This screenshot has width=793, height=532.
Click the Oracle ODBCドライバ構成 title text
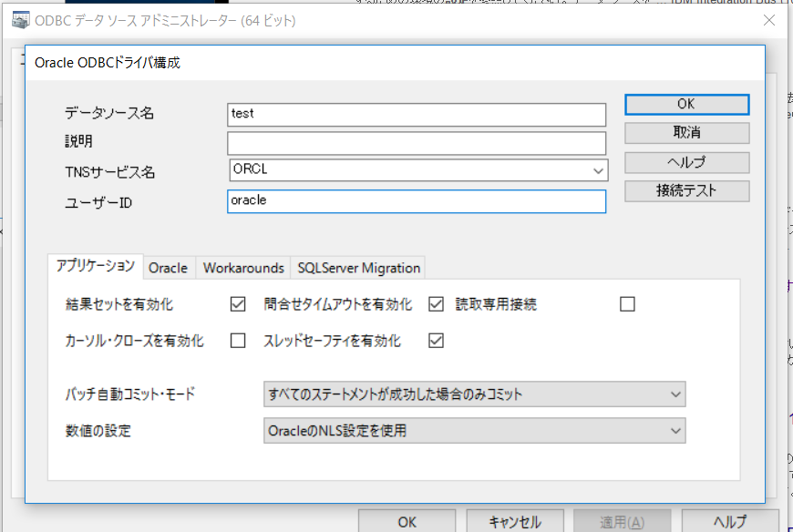tap(108, 63)
